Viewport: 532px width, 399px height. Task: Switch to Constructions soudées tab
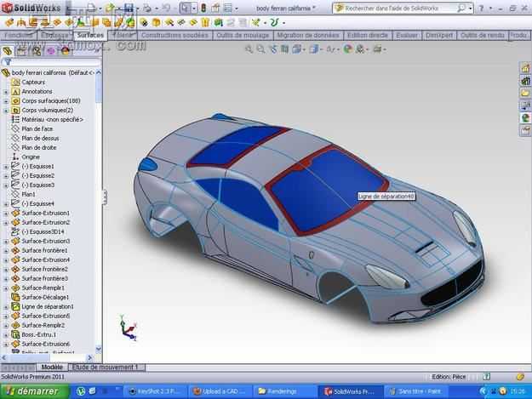click(x=174, y=35)
